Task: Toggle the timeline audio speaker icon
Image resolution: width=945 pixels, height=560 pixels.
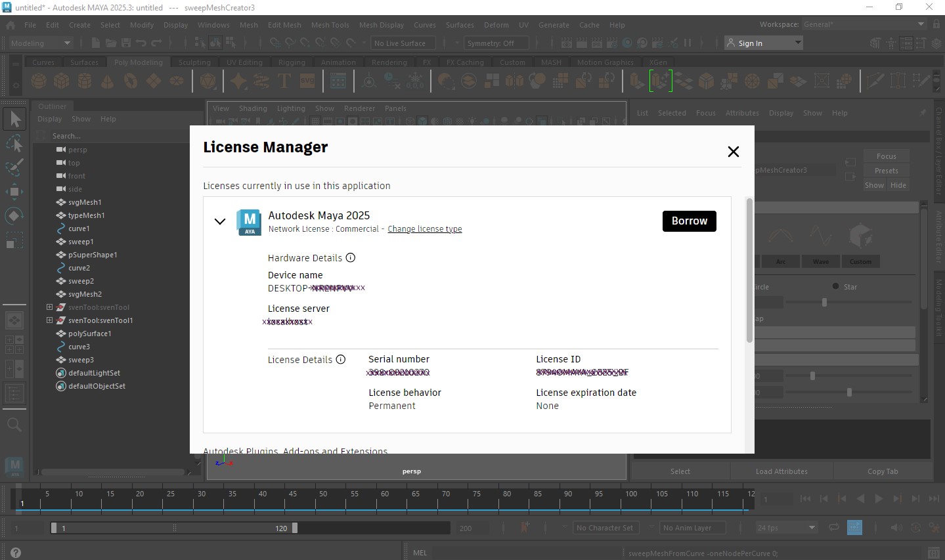Action: [896, 527]
